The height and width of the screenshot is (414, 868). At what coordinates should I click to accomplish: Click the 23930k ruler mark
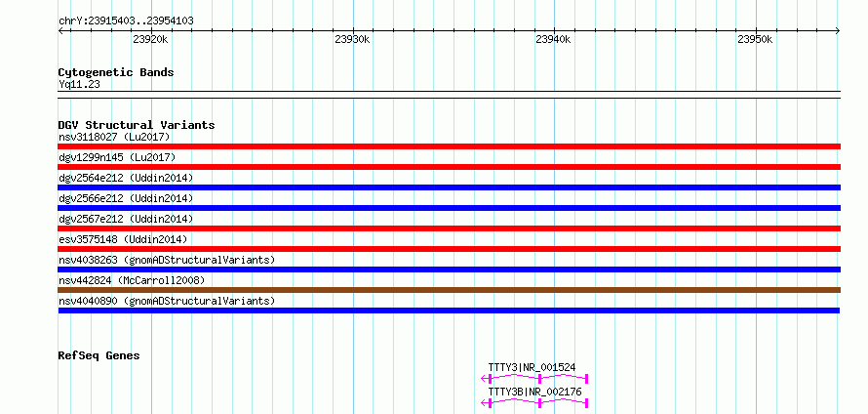[352, 39]
